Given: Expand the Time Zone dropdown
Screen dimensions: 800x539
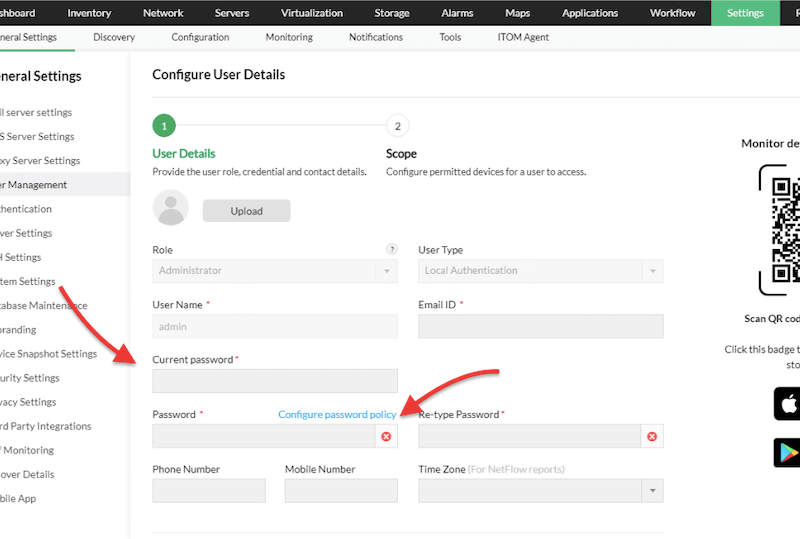Looking at the screenshot, I should click(x=653, y=491).
